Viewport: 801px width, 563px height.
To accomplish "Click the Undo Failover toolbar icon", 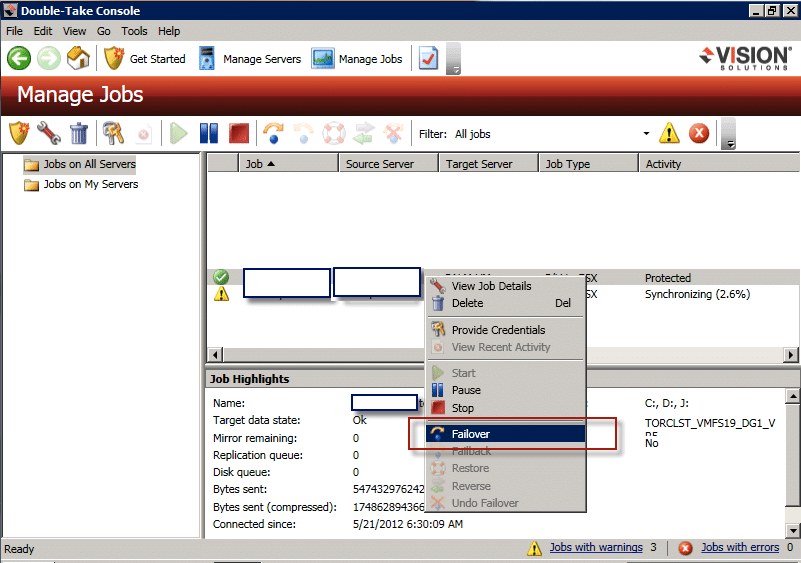I will (x=393, y=134).
